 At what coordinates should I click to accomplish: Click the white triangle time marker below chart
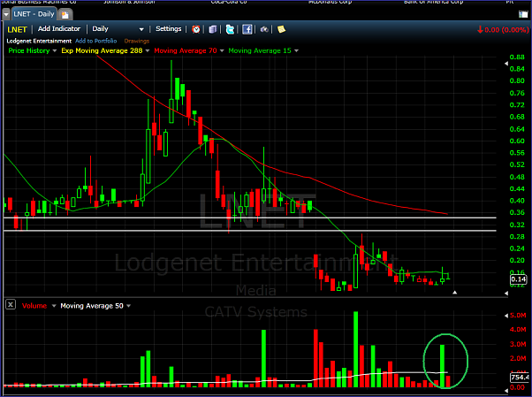click(454, 293)
